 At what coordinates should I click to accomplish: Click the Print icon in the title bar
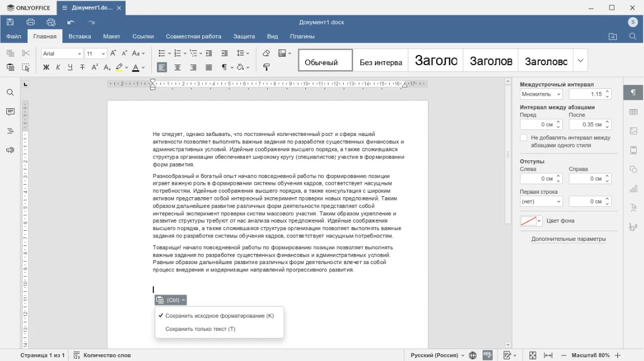coord(31,22)
